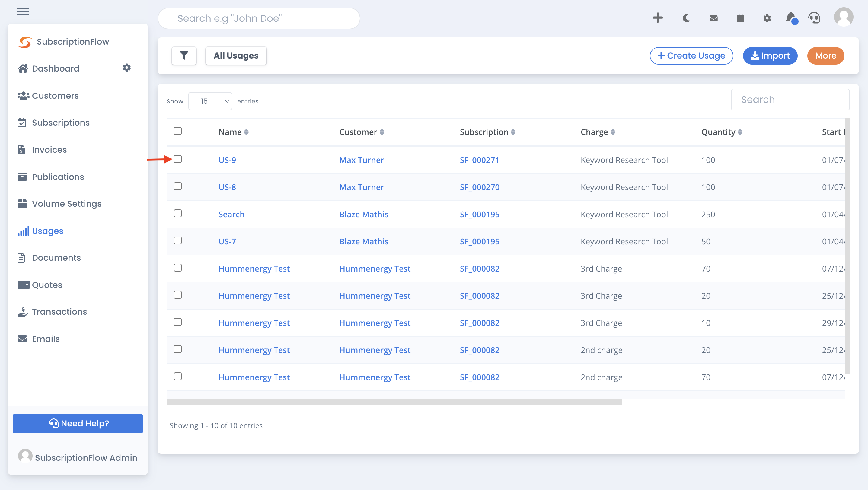Sort by Subscription column arrows
Viewport: 868px width, 490px height.
tap(513, 132)
